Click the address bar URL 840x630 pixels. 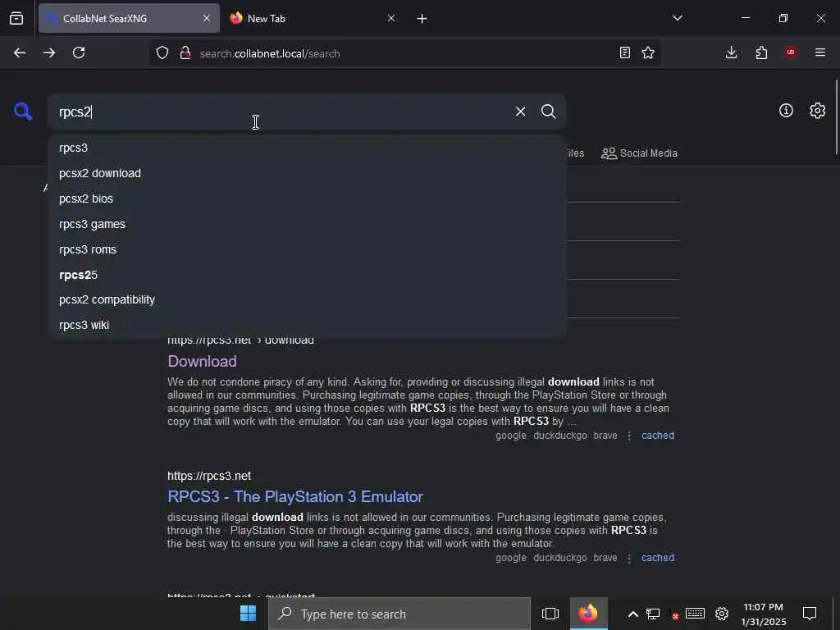(x=270, y=53)
